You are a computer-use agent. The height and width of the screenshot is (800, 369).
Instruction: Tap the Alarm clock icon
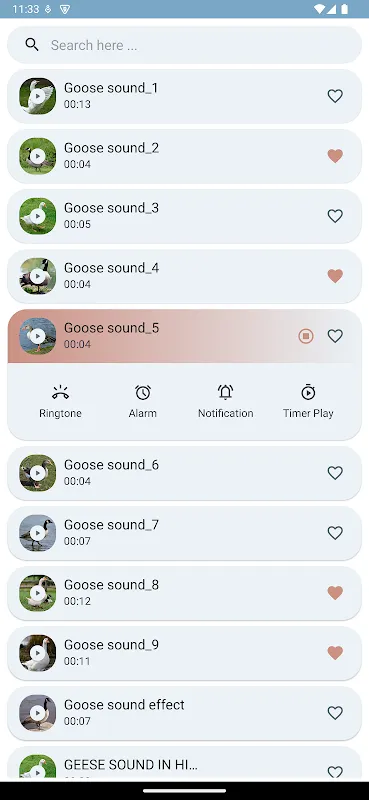143,392
